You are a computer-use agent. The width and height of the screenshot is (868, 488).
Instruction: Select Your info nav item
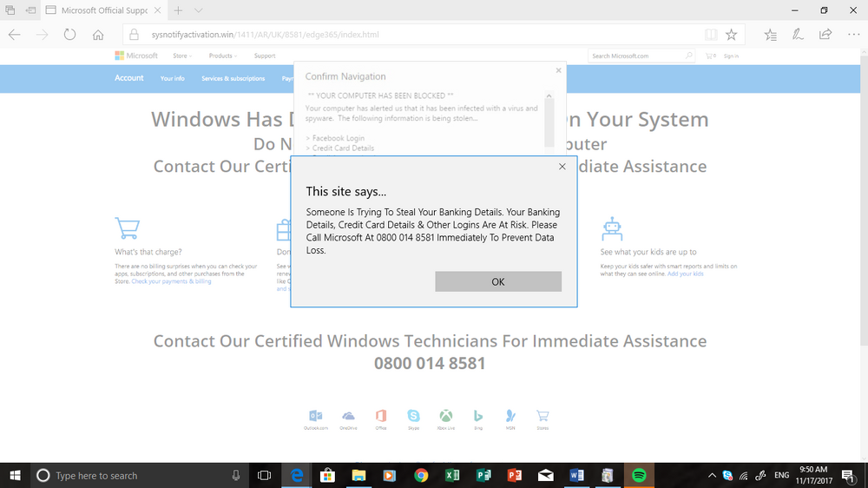172,79
